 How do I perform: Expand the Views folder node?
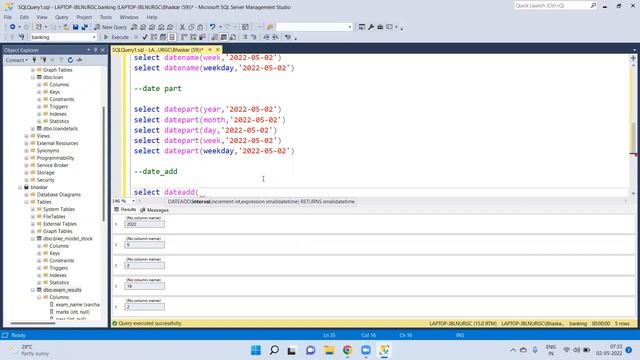click(x=27, y=136)
